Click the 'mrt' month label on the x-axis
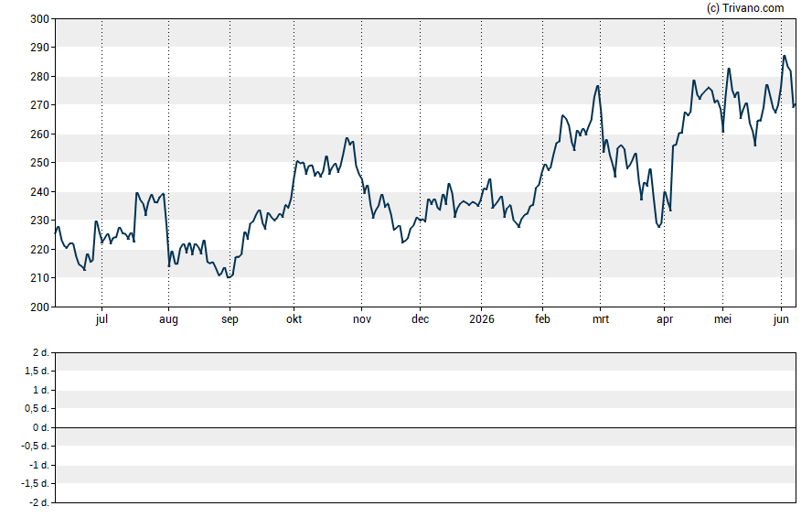 [601, 319]
